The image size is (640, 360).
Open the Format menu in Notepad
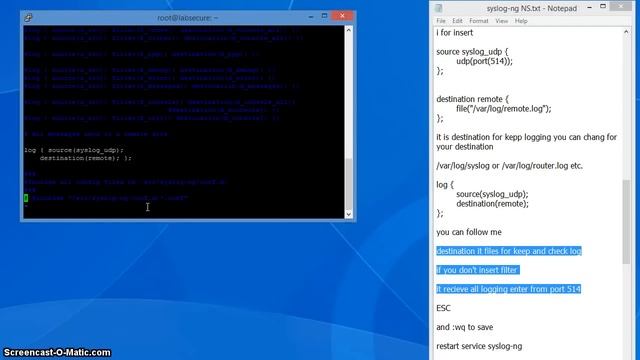(x=478, y=21)
